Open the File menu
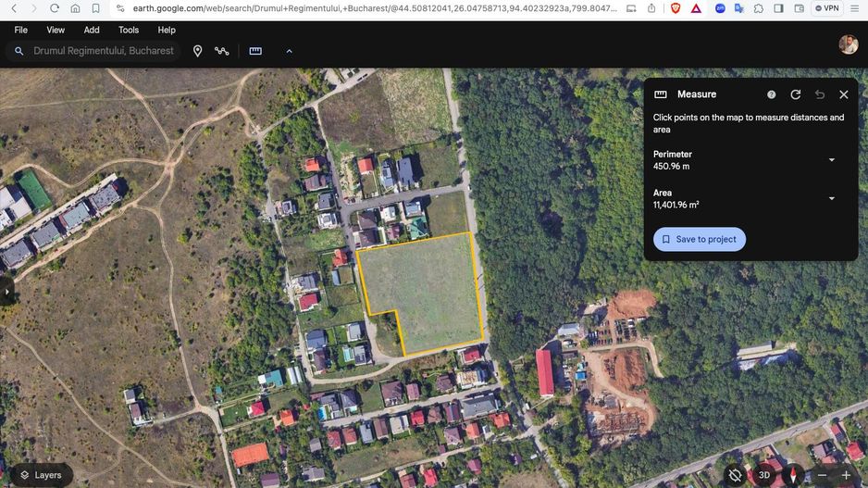 click(21, 30)
